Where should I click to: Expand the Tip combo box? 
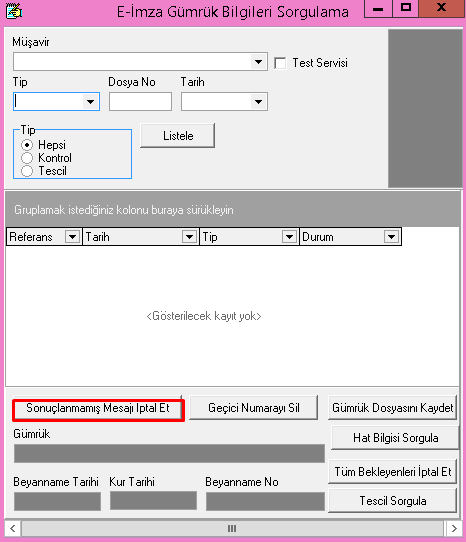91,102
